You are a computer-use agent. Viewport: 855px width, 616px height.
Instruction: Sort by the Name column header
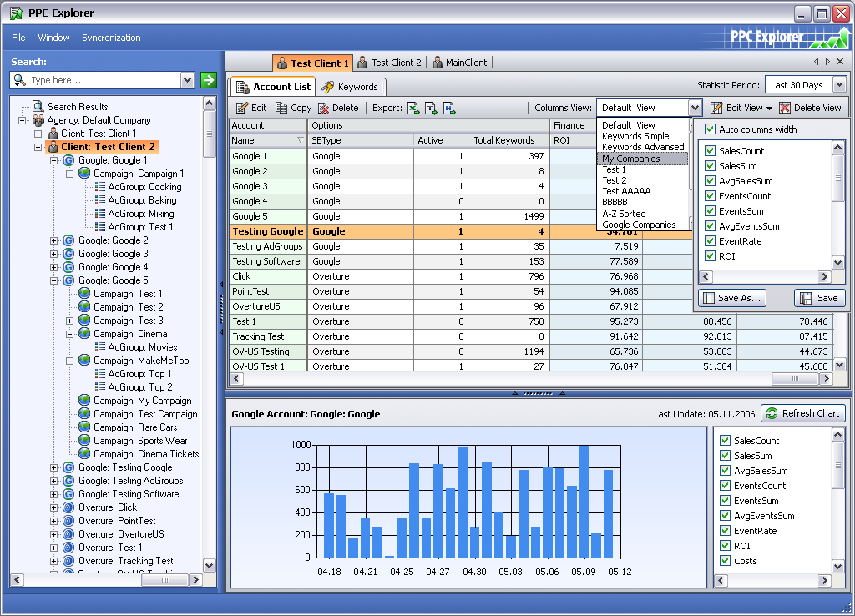point(268,140)
